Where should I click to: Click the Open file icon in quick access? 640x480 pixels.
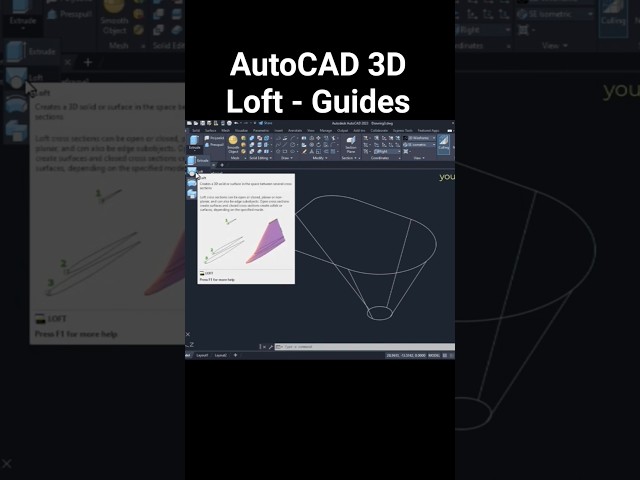[196, 123]
